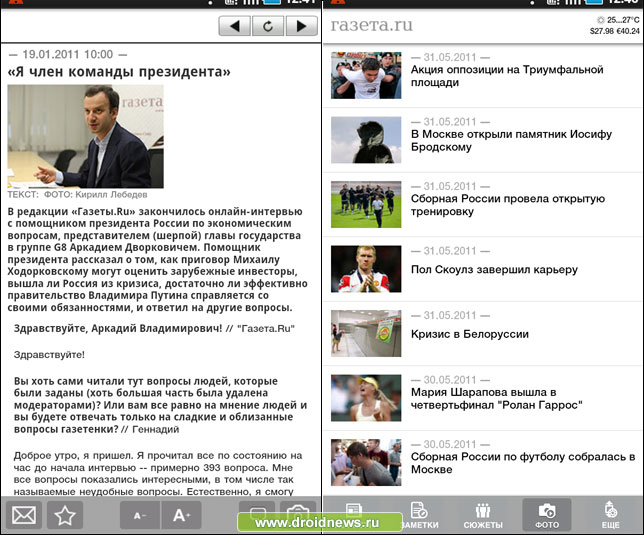Open 'В Москве открыли памятник Иосифу Бродскому'
Image resolution: width=644 pixels, height=535 pixels.
click(511, 140)
